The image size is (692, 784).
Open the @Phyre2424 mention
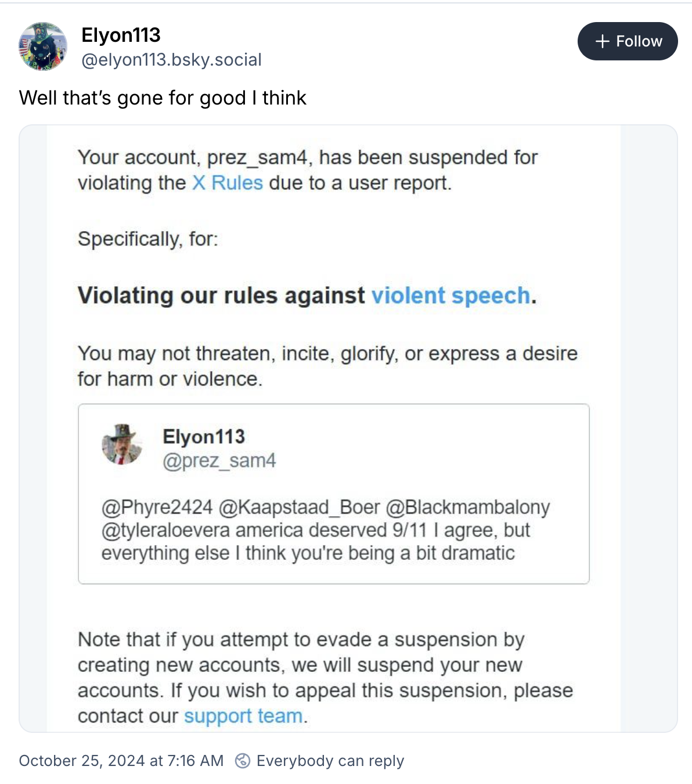[157, 507]
